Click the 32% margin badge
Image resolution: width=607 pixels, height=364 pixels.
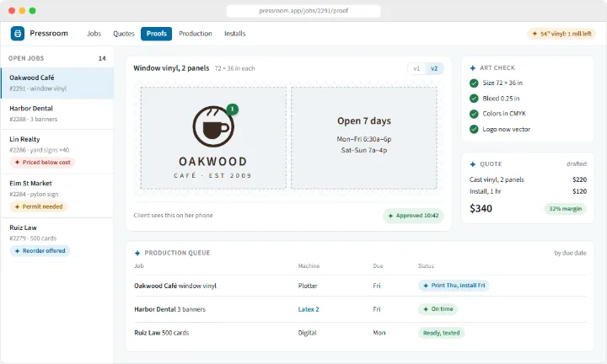point(565,209)
